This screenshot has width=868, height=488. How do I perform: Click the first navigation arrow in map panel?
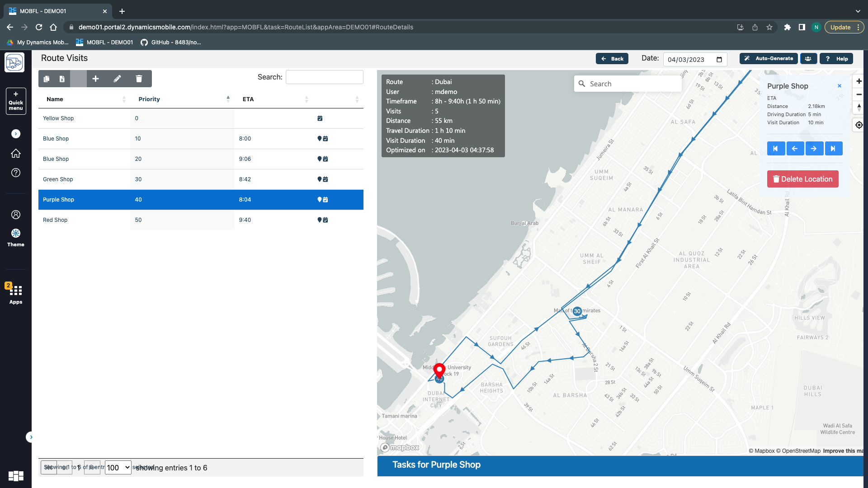pos(776,148)
